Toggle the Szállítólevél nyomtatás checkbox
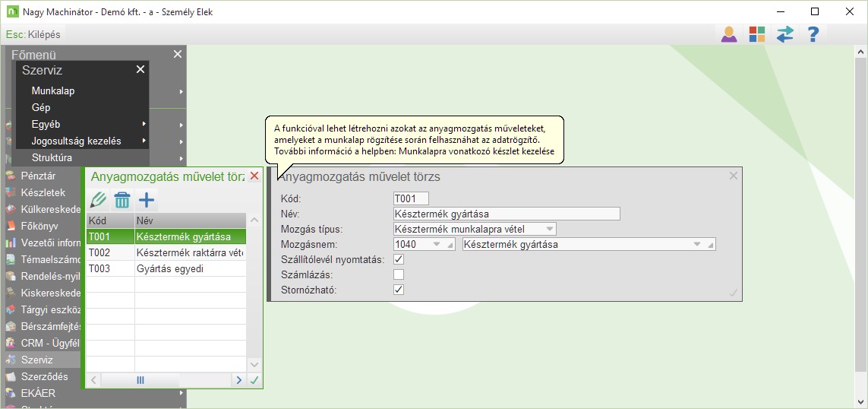Viewport: 868px width, 409px height. coord(399,258)
